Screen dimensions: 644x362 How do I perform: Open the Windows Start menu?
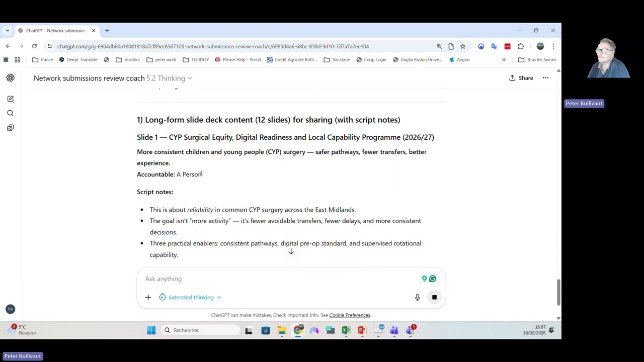(151, 330)
